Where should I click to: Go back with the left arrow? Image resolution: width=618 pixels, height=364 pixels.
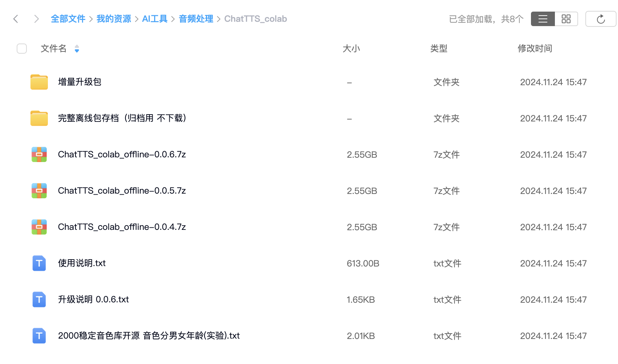(16, 19)
